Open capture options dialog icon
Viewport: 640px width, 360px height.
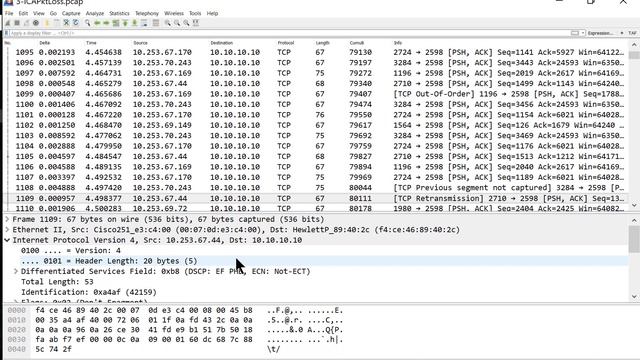pos(36,23)
